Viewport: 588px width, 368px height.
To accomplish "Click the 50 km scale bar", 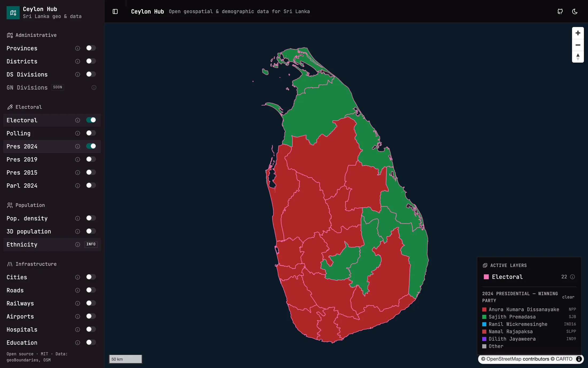I will 126,359.
